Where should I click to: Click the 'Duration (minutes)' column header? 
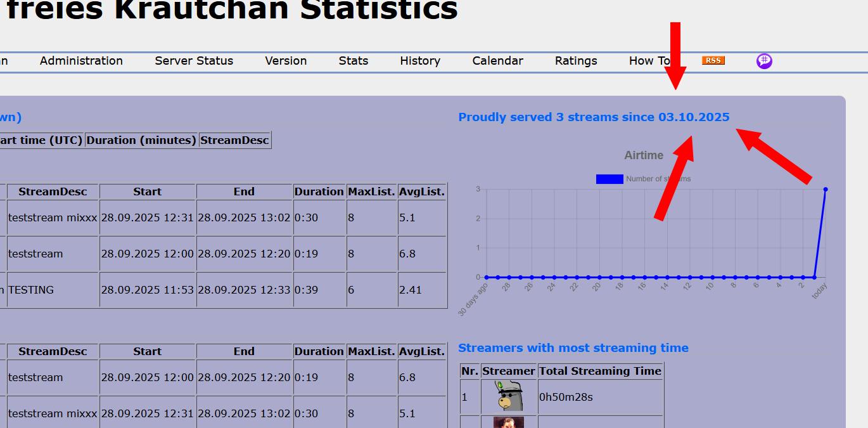141,140
